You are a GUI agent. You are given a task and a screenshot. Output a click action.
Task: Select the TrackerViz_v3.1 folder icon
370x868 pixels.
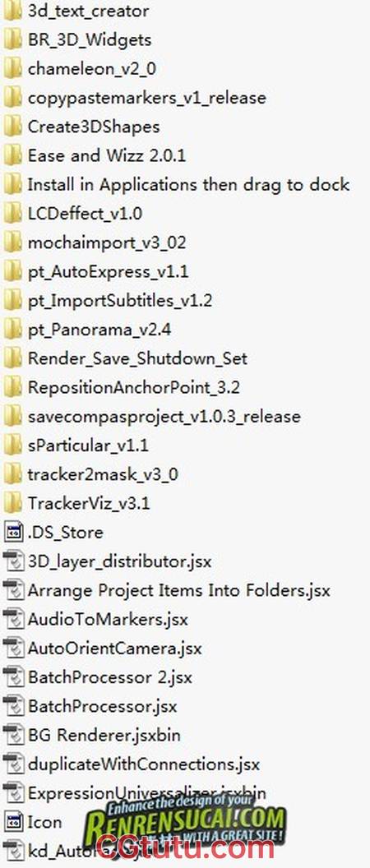click(x=12, y=504)
